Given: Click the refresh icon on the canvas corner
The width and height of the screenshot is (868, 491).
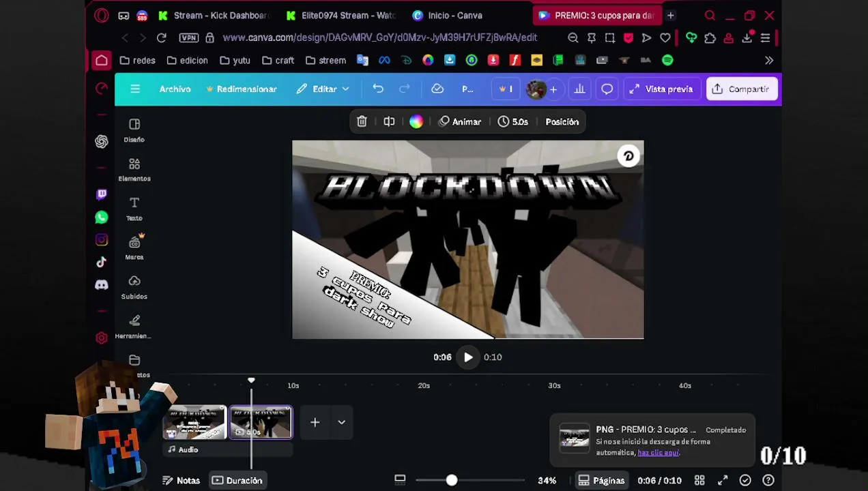Looking at the screenshot, I should click(x=628, y=156).
